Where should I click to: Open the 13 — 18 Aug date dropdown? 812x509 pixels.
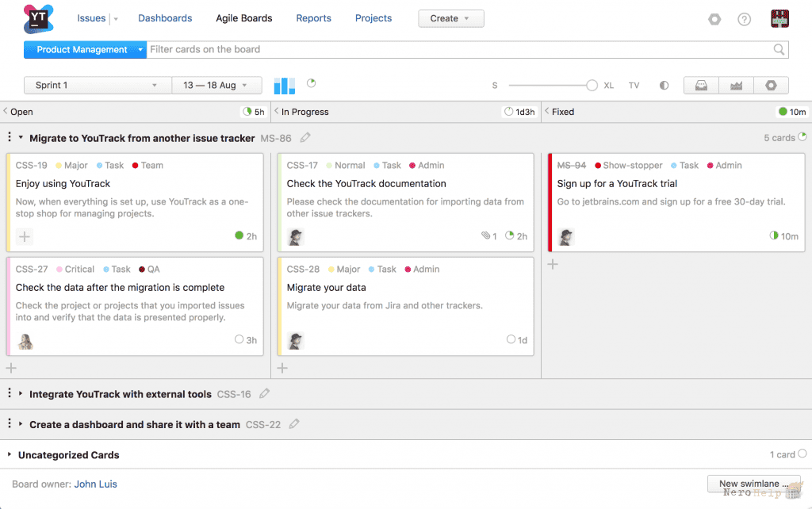[216, 86]
